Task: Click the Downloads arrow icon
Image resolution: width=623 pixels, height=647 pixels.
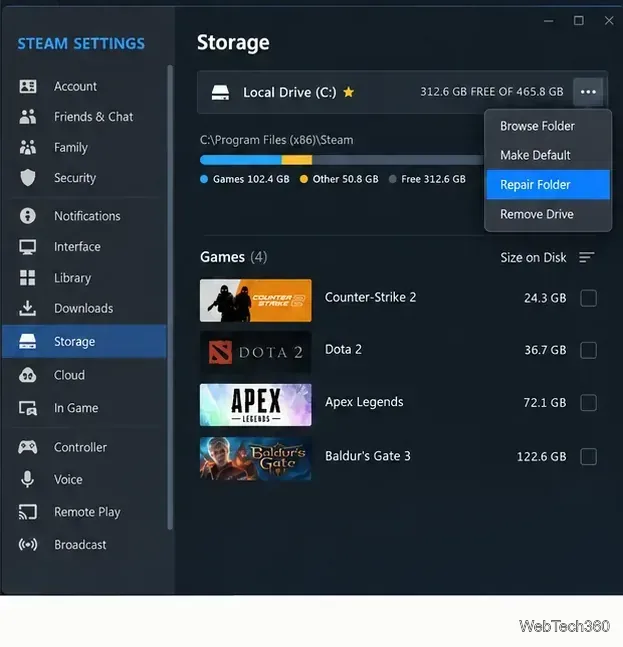Action: [28, 308]
